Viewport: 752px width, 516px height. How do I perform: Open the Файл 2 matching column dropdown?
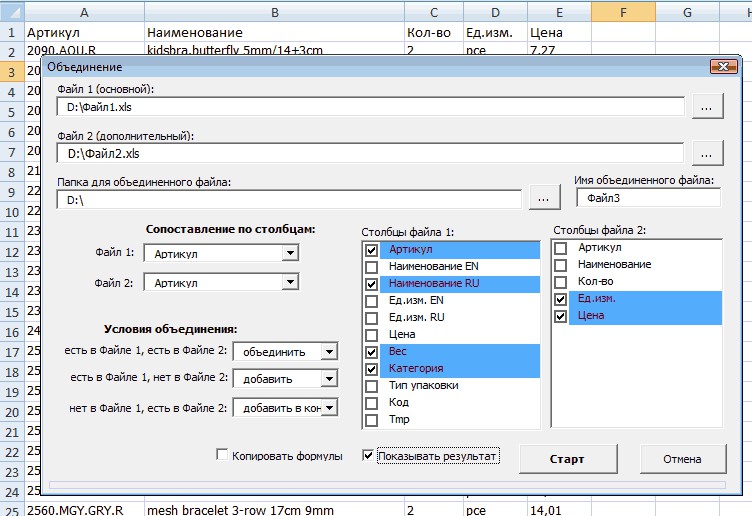pos(290,282)
